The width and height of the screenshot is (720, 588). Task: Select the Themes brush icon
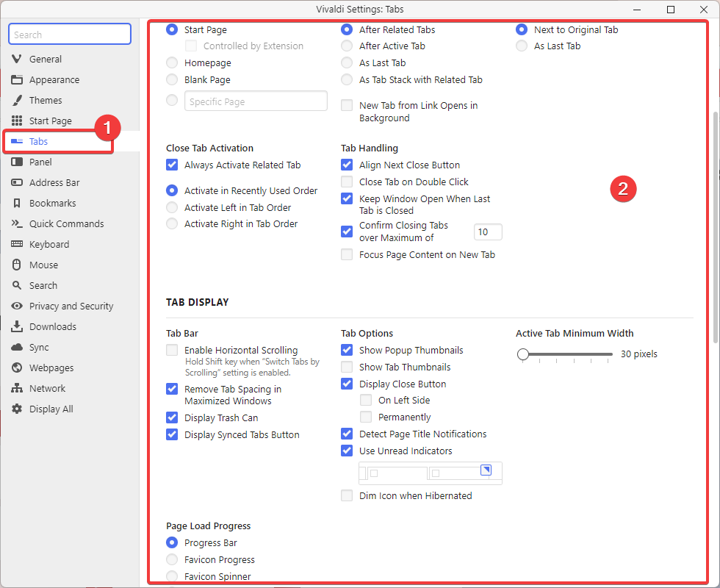pyautogui.click(x=16, y=100)
